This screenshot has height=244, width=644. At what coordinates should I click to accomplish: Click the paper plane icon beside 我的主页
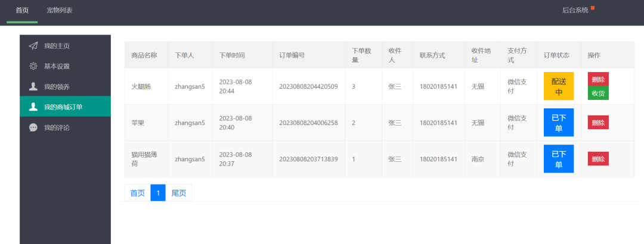click(x=33, y=45)
